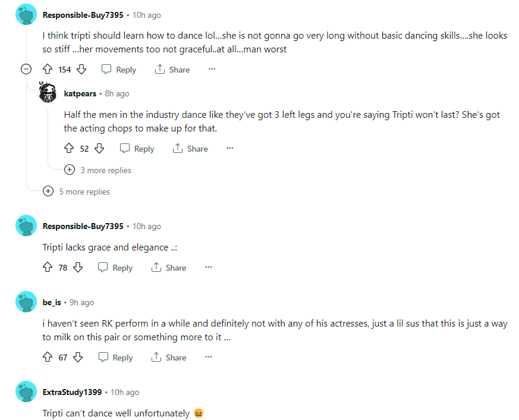This screenshot has width=519, height=420.
Task: Downvote the 78-point comment
Action: [78, 268]
